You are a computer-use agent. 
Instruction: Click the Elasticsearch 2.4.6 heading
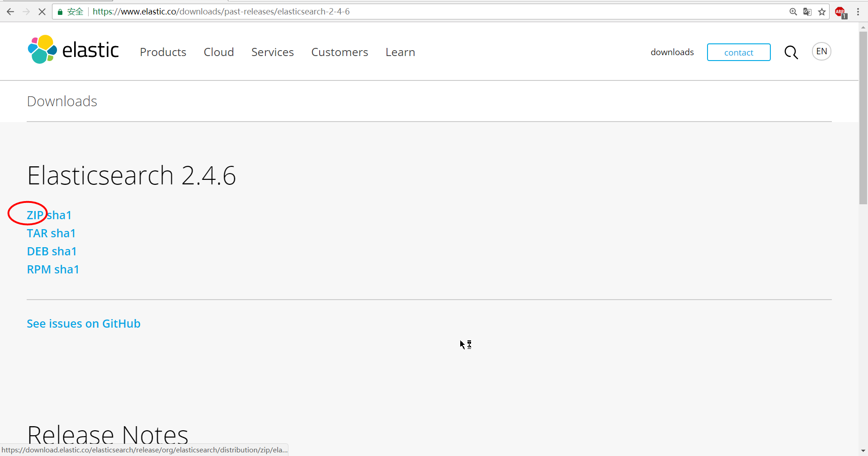point(132,175)
